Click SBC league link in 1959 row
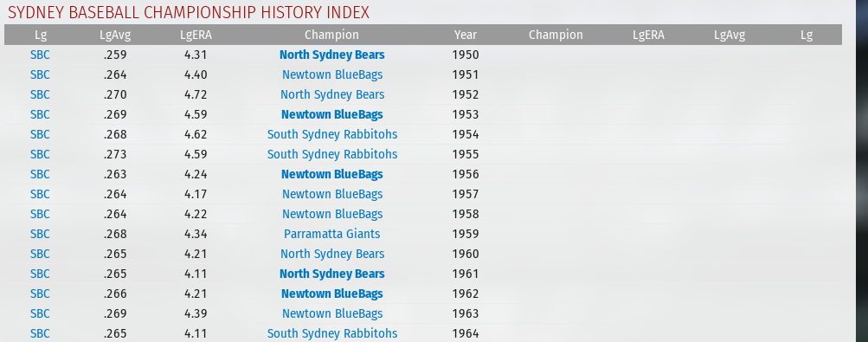The width and height of the screenshot is (868, 342). tap(40, 234)
